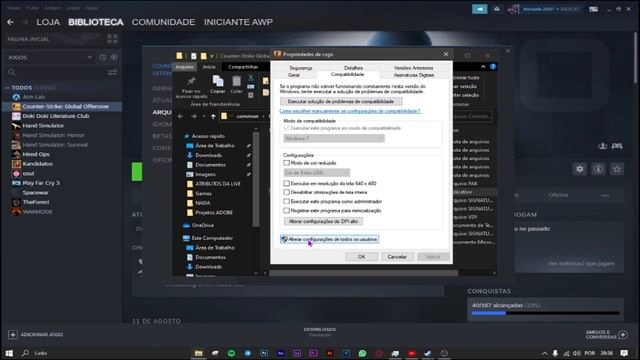The height and width of the screenshot is (360, 640).
Task: Go back with Steam's back arrow
Action: 11,22
